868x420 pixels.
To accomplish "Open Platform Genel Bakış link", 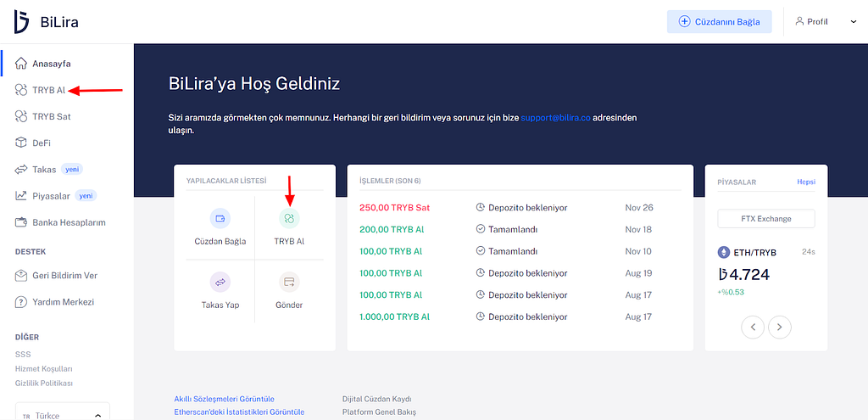I will click(379, 412).
